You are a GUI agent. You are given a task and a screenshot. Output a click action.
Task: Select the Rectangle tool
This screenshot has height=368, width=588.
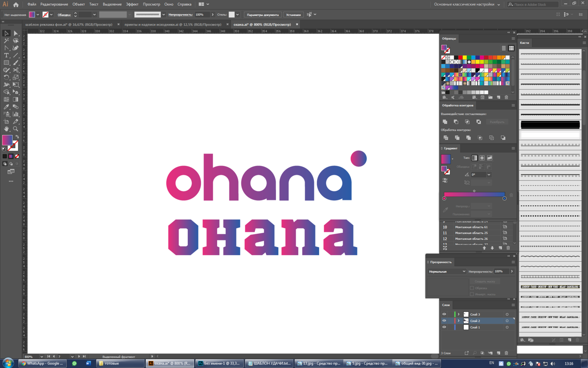[6, 63]
